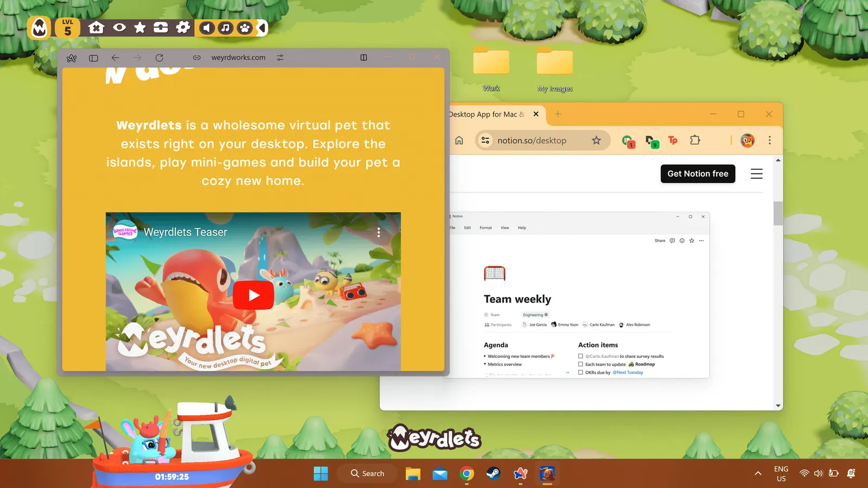Image resolution: width=868 pixels, height=488 pixels.
Task: Toggle the sidebar in weyrdworks browser
Action: tap(93, 57)
